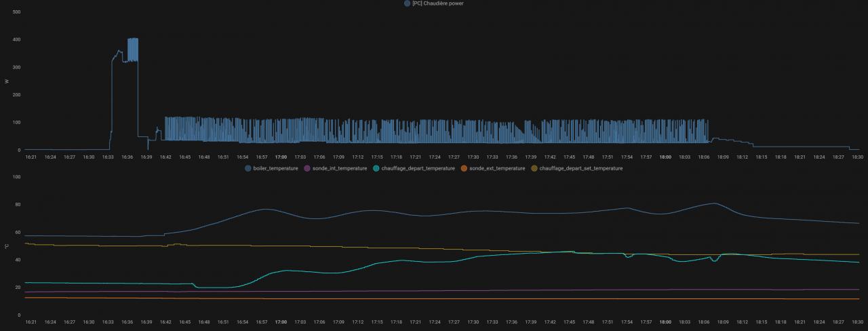Click the °C unit label on temperature chart
Viewport: 868px width, 331px height.
[7, 246]
